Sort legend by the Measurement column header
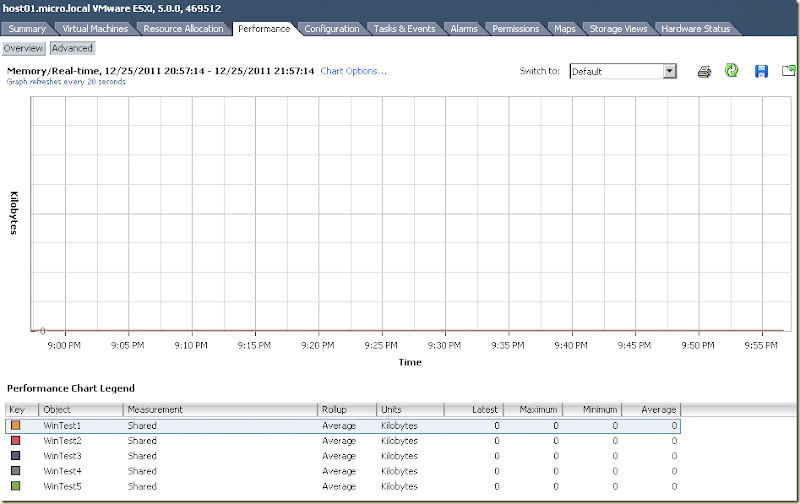Screen dimensions: 800x504 [x=220, y=410]
